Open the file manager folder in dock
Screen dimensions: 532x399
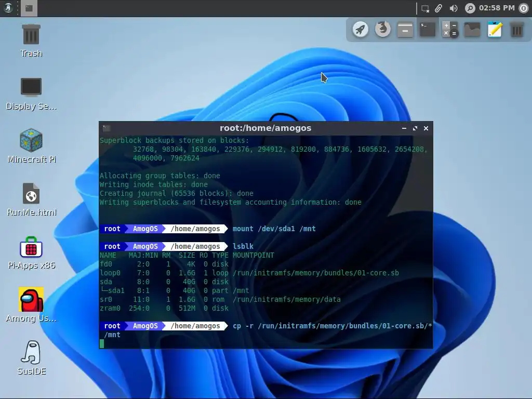472,30
